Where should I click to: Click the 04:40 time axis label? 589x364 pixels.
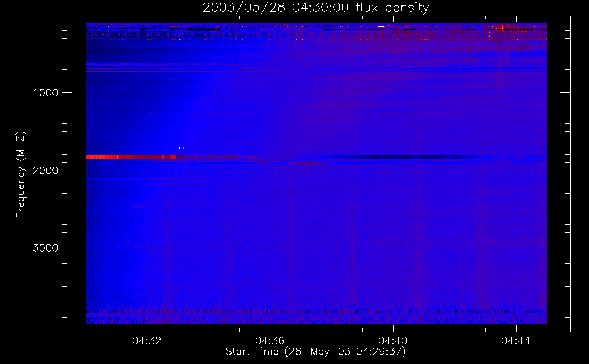click(x=393, y=341)
